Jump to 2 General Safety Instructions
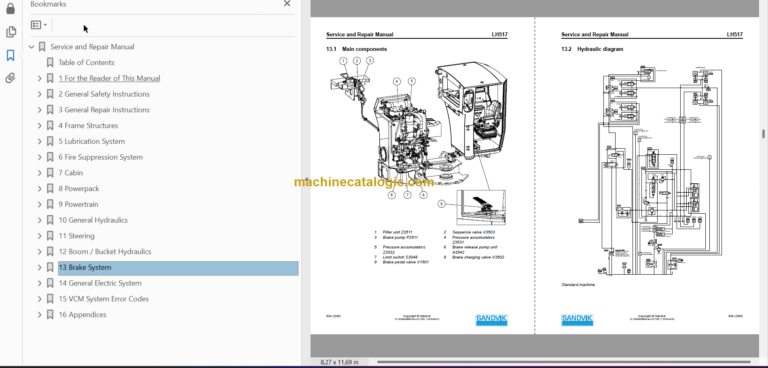Image resolution: width=768 pixels, height=368 pixels. click(104, 94)
